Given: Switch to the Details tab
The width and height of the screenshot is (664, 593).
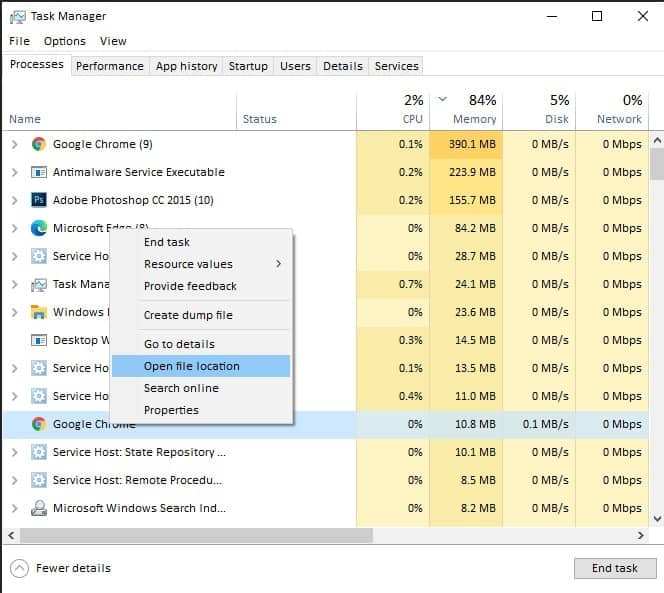Looking at the screenshot, I should [x=343, y=66].
